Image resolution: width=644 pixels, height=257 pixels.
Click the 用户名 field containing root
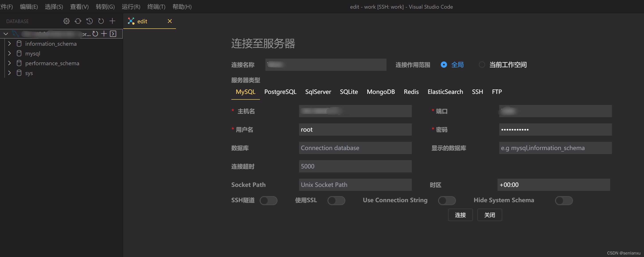[x=355, y=130]
